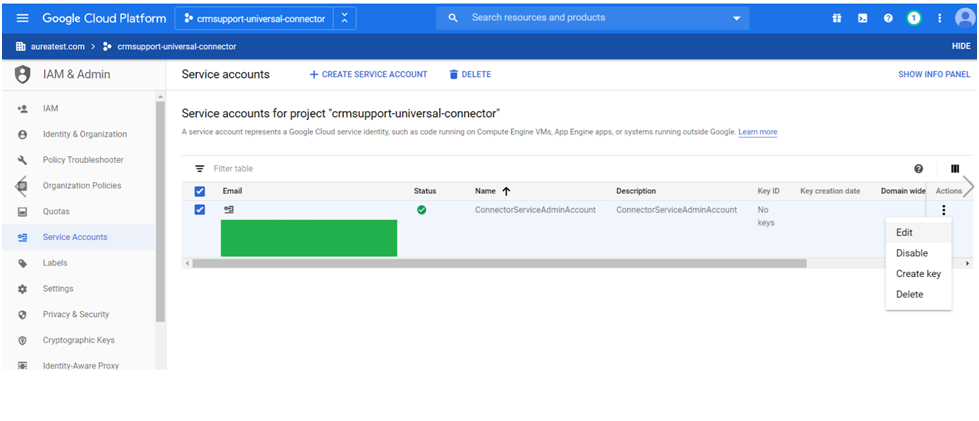The height and width of the screenshot is (421, 979).
Task: Open the user account avatar
Action: (965, 18)
